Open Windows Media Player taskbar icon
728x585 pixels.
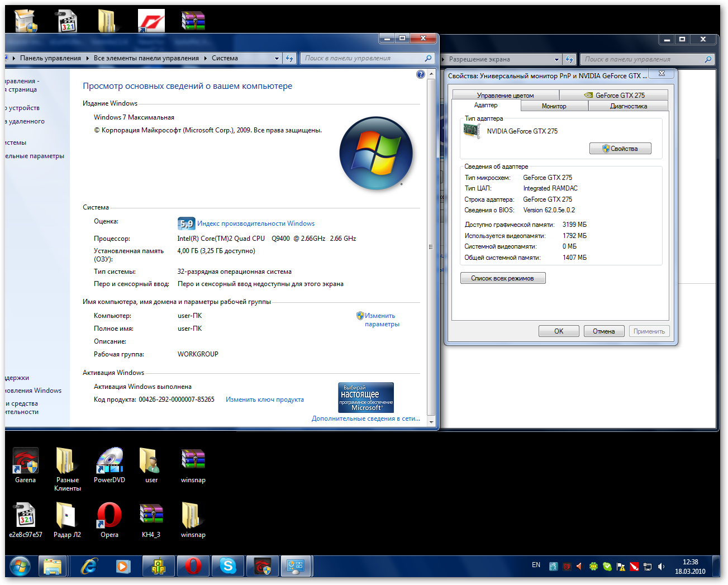123,567
